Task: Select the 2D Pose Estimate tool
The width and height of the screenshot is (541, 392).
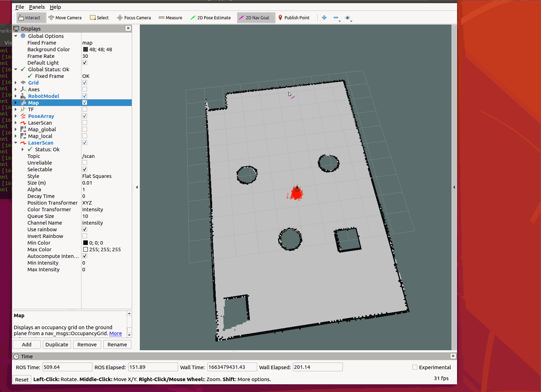Action: pos(210,18)
